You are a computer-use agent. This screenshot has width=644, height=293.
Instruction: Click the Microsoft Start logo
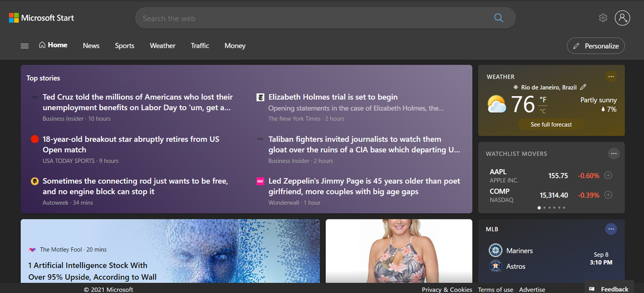coord(42,18)
